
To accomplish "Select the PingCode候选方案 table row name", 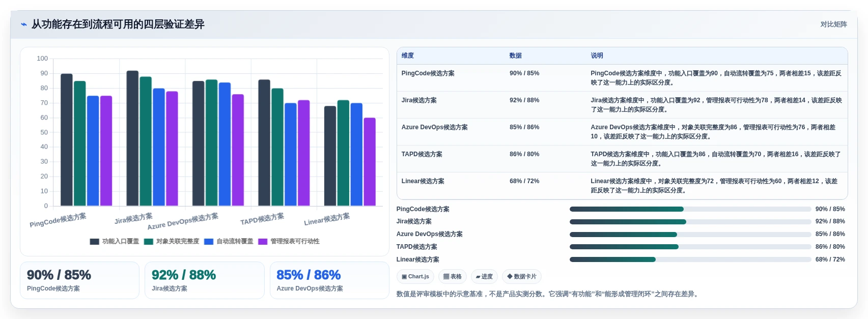I will point(428,73).
